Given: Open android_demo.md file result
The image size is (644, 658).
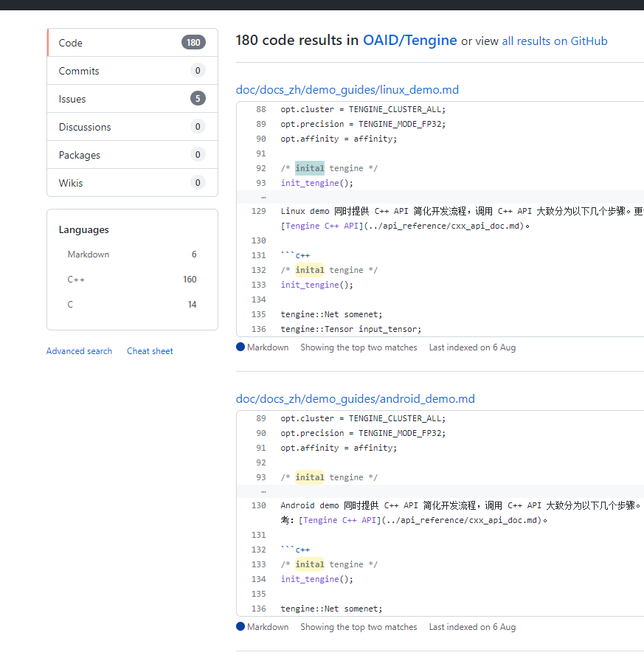Looking at the screenshot, I should click(356, 398).
